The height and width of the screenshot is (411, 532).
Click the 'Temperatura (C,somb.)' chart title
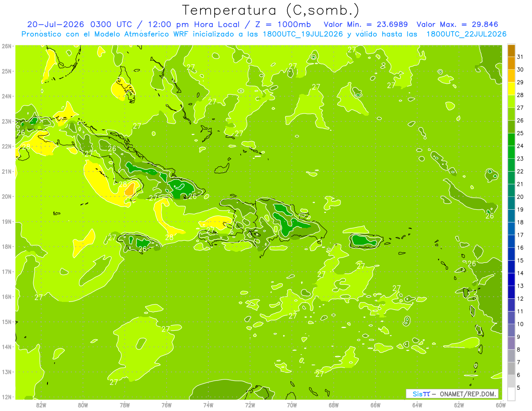(x=271, y=10)
